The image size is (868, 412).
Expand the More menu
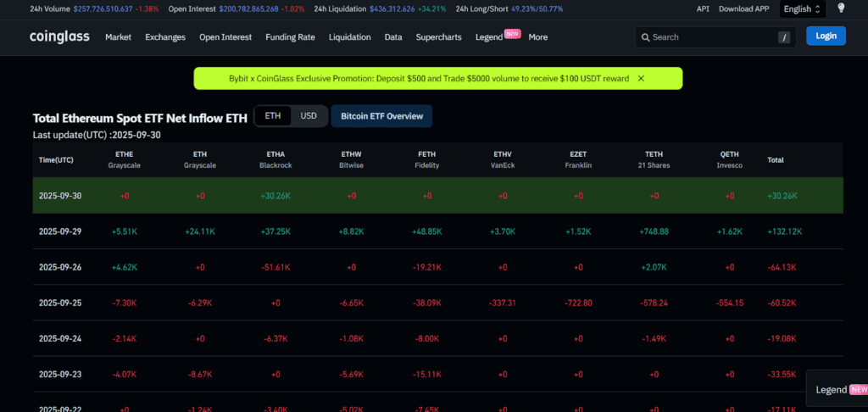[537, 37]
